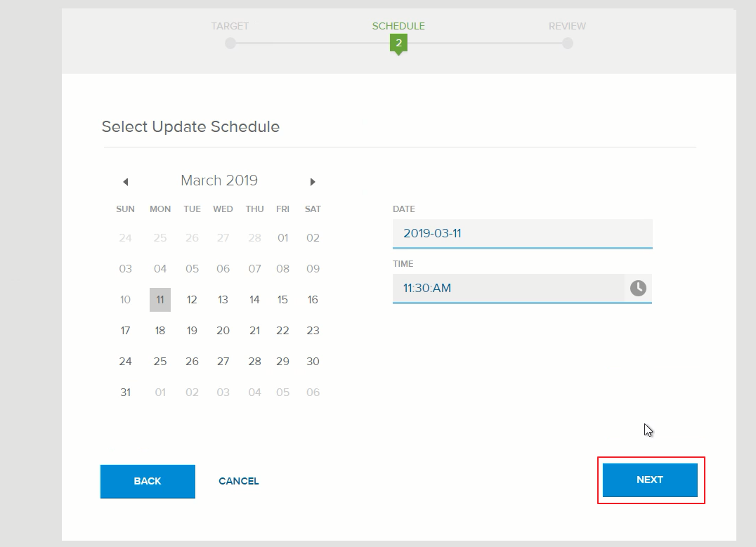The width and height of the screenshot is (756, 547).
Task: Pick Saturday March 23
Action: (x=313, y=331)
